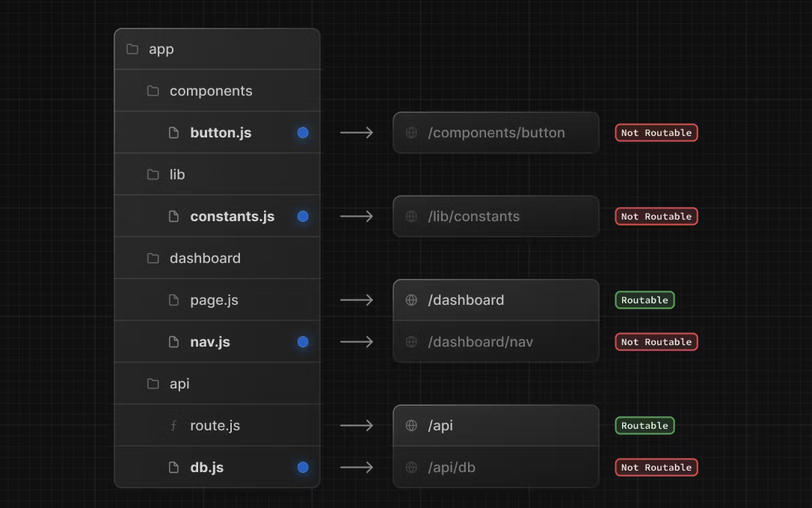Image resolution: width=812 pixels, height=508 pixels.
Task: Click the app folder icon
Action: (x=132, y=49)
